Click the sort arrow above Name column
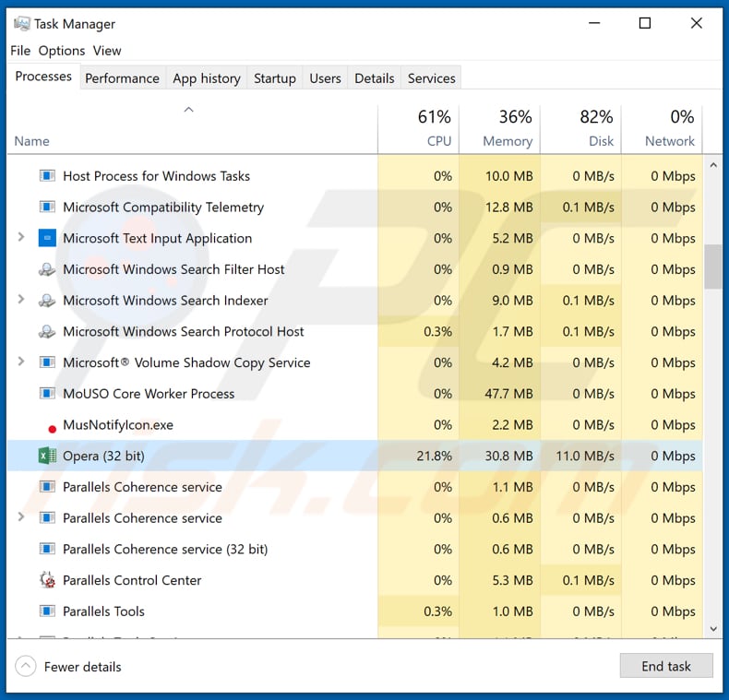The image size is (729, 700). coord(188,110)
